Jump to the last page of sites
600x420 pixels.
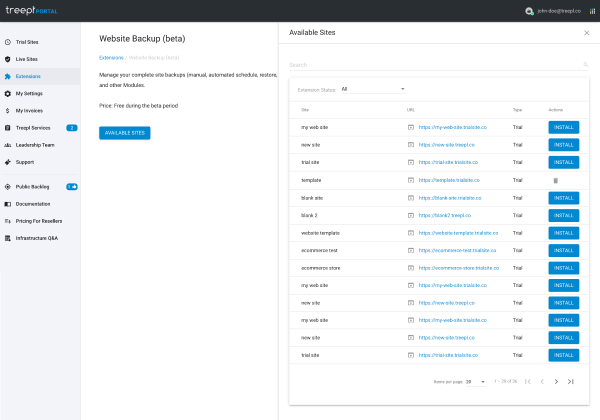(571, 381)
